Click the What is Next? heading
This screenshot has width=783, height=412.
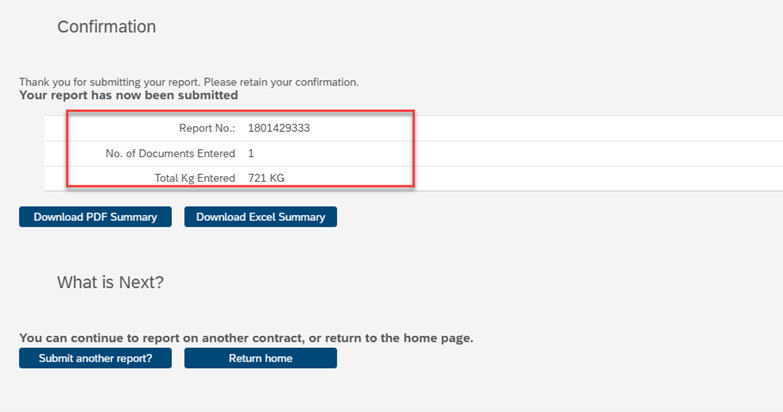click(110, 283)
